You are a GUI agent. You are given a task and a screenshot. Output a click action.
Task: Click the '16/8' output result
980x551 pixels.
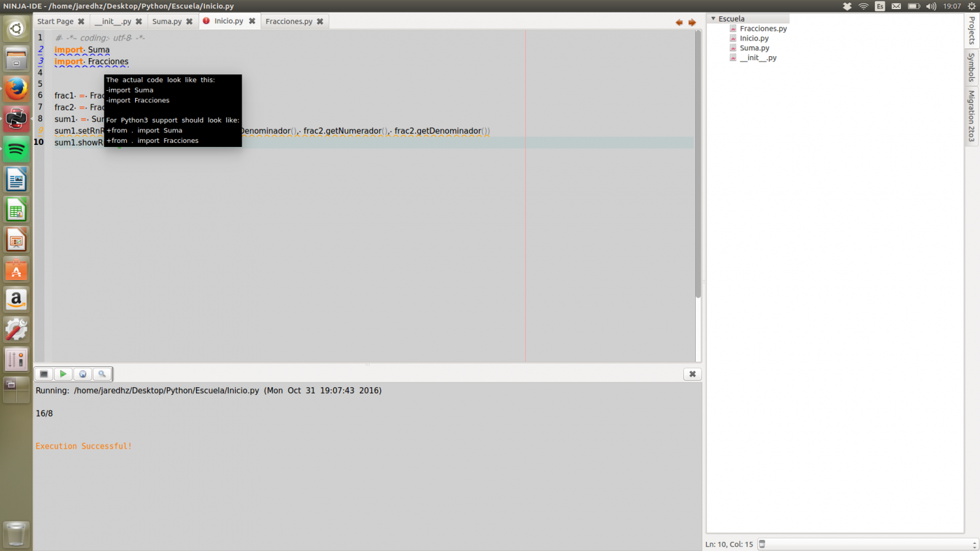coord(44,413)
